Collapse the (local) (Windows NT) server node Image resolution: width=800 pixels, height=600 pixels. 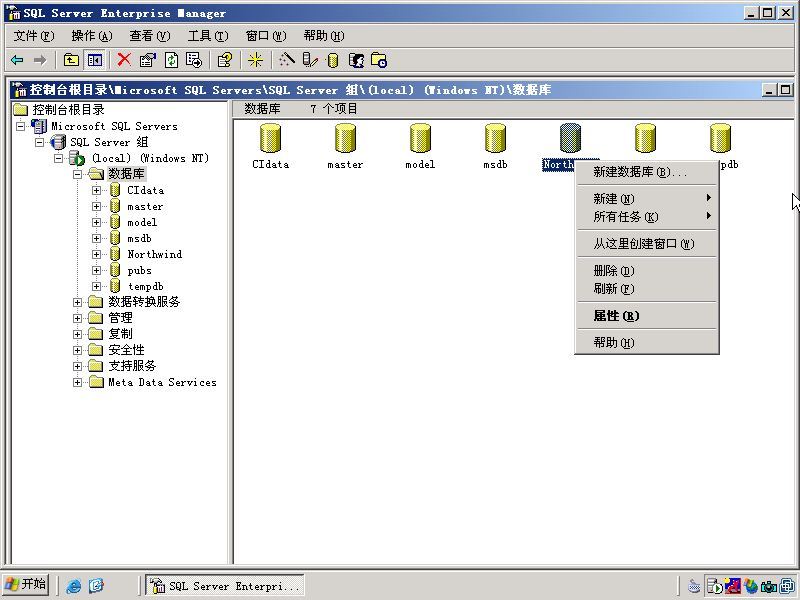click(58, 158)
